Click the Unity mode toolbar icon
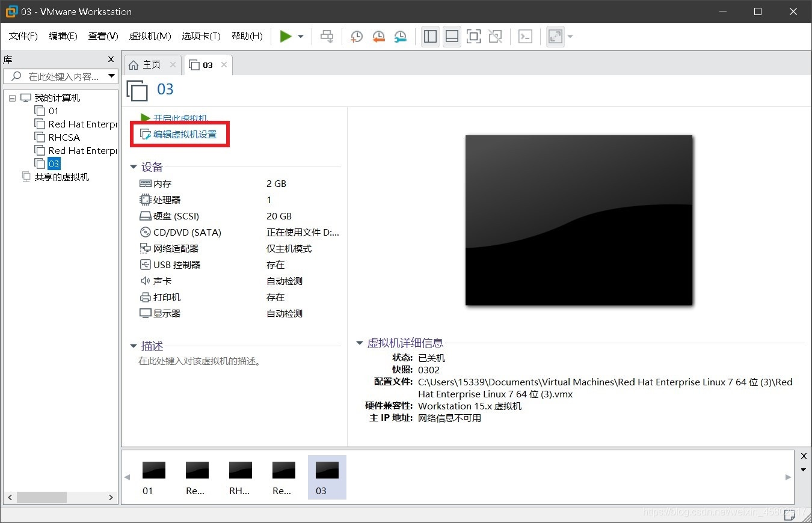The width and height of the screenshot is (812, 523). [x=495, y=37]
